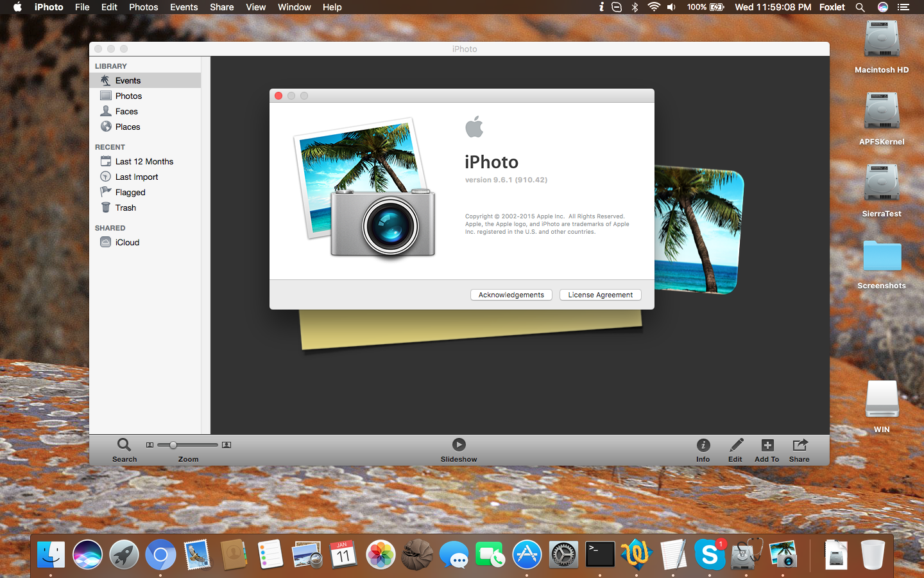Open the Trash in the Dock
This screenshot has width=924, height=578.
pos(873,555)
